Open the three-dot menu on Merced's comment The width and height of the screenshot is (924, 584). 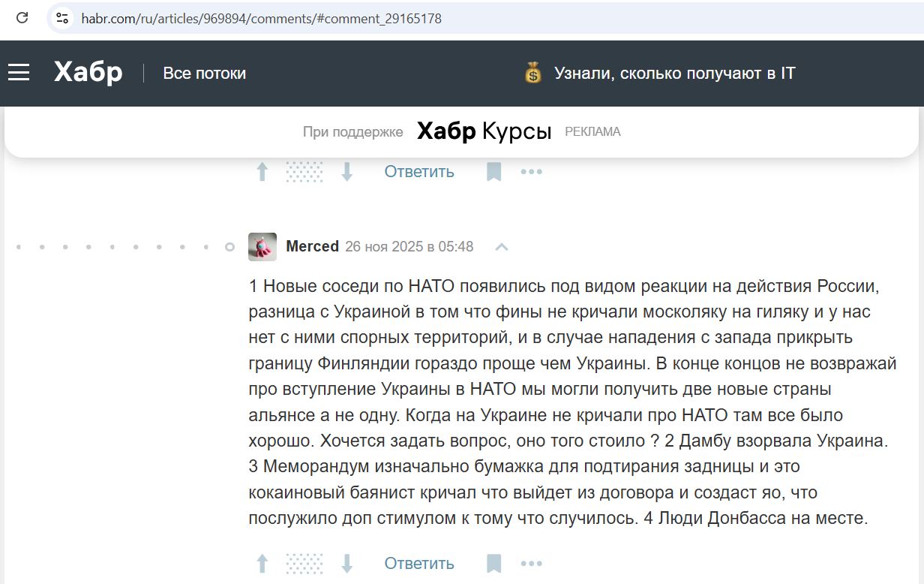tap(531, 564)
